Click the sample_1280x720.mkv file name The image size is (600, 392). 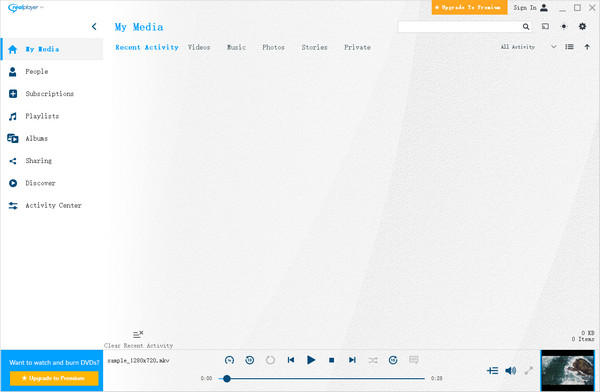tap(138, 360)
